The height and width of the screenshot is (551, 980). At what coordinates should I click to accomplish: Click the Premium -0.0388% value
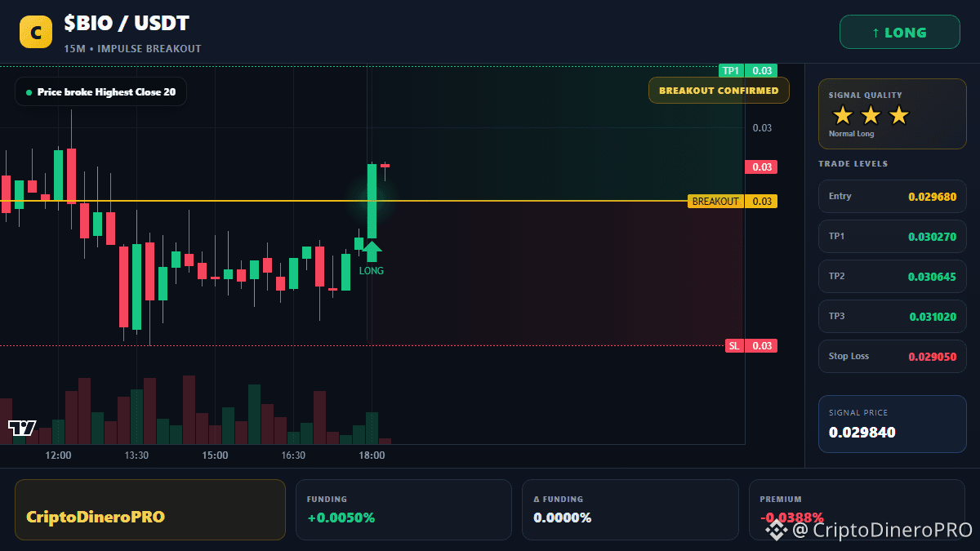pos(791,518)
